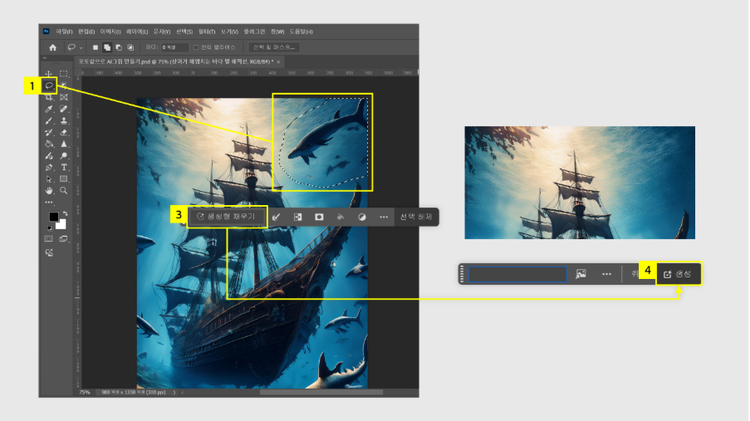Open the Edit Toolbar three-dots menu
The width and height of the screenshot is (750, 421).
point(49,202)
